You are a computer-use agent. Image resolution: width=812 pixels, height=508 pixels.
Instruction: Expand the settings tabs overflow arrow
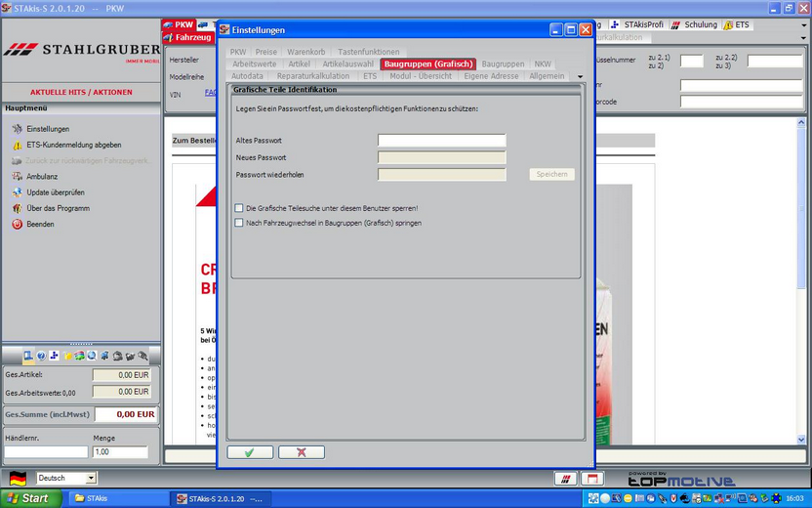pyautogui.click(x=580, y=77)
